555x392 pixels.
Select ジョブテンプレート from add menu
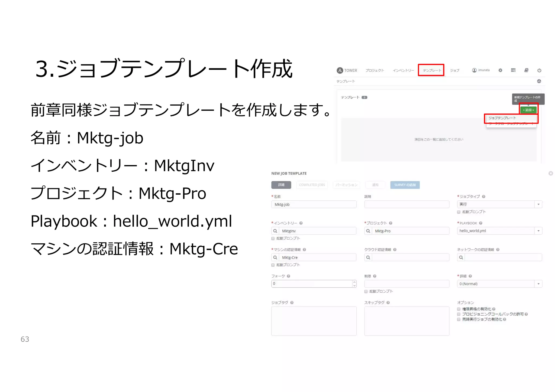coord(502,118)
